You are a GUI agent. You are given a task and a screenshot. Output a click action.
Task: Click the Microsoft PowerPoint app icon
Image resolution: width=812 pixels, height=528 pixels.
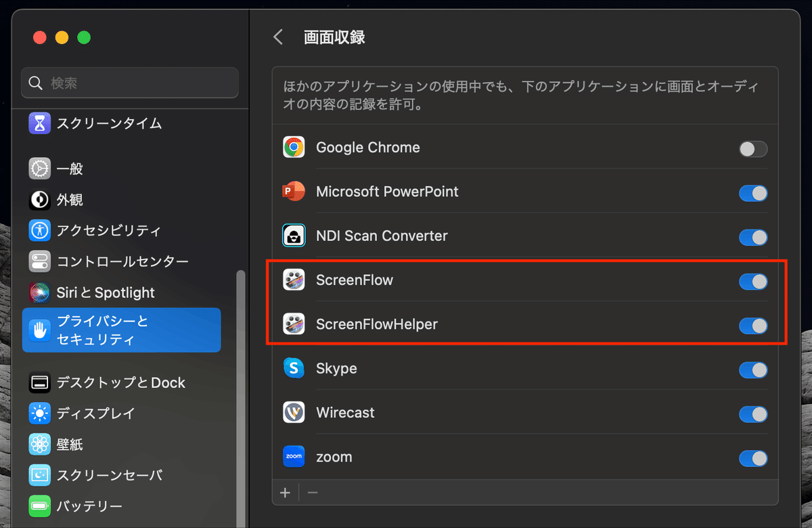(294, 192)
